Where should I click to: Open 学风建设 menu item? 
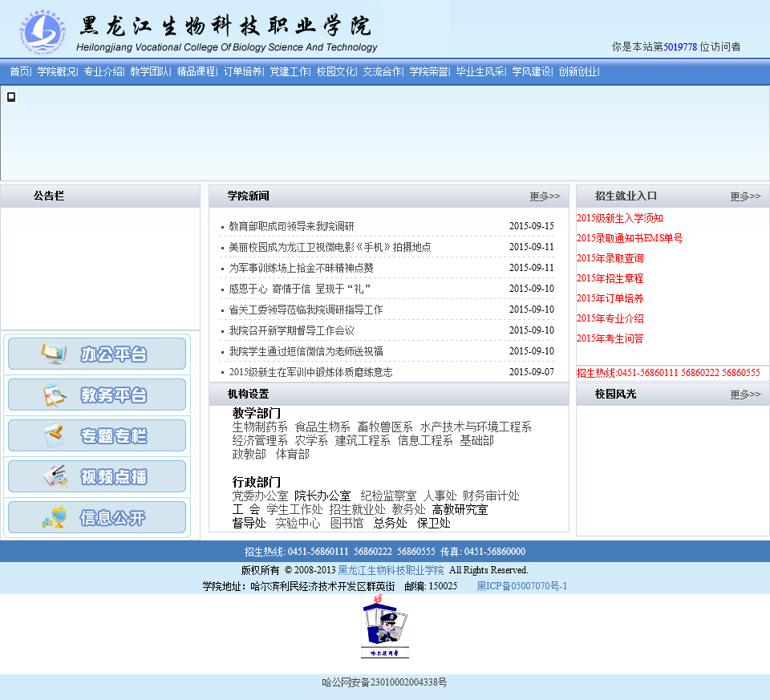pyautogui.click(x=532, y=71)
